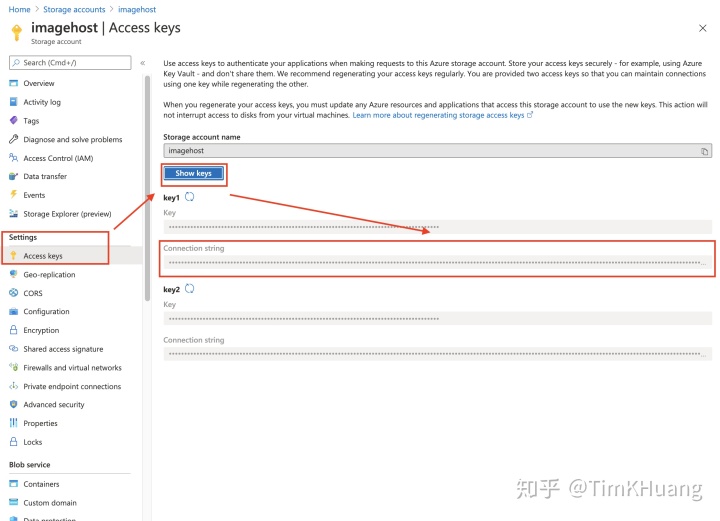Regenerate key1 using the refresh icon
Viewport: 720px width, 521px height.
click(189, 197)
